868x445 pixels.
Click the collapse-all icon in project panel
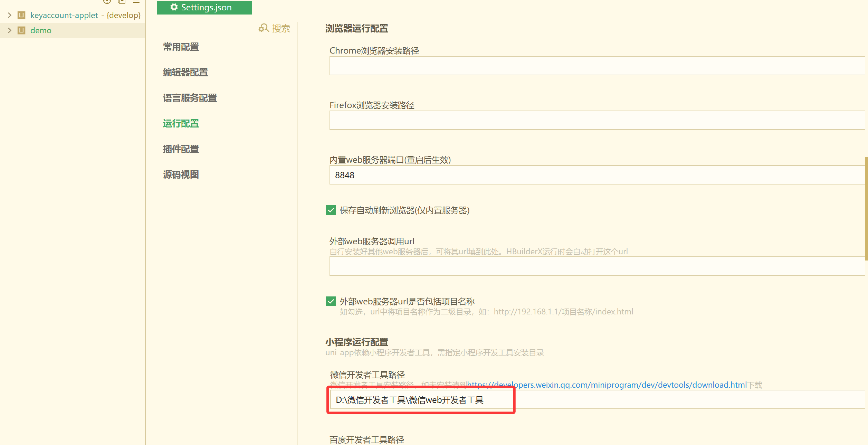click(122, 1)
